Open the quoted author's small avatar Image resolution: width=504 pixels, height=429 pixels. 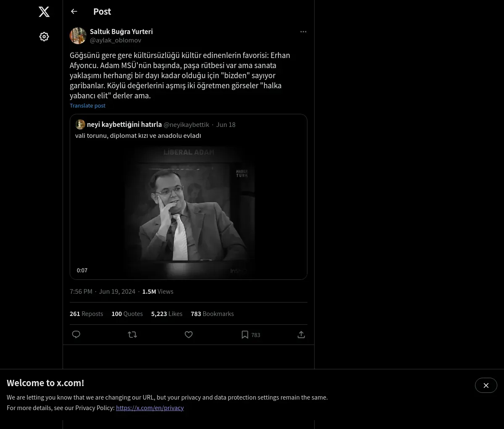tap(80, 124)
